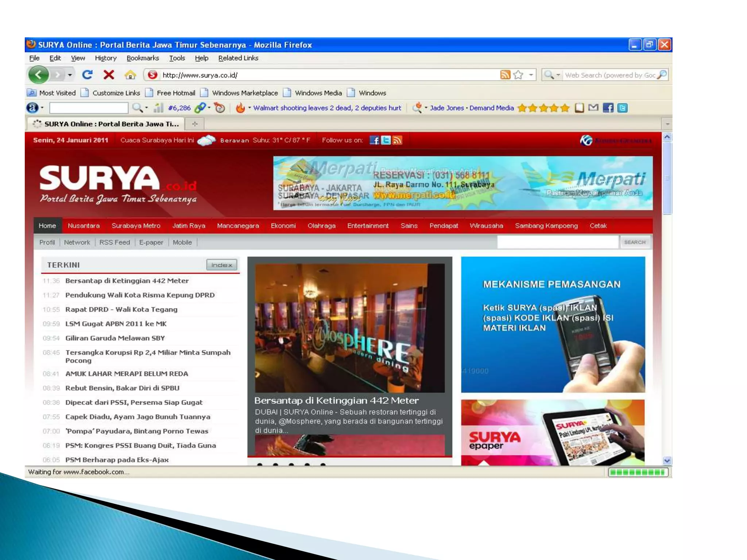This screenshot has width=747, height=560.
Task: Click the site search input field
Action: click(x=557, y=242)
